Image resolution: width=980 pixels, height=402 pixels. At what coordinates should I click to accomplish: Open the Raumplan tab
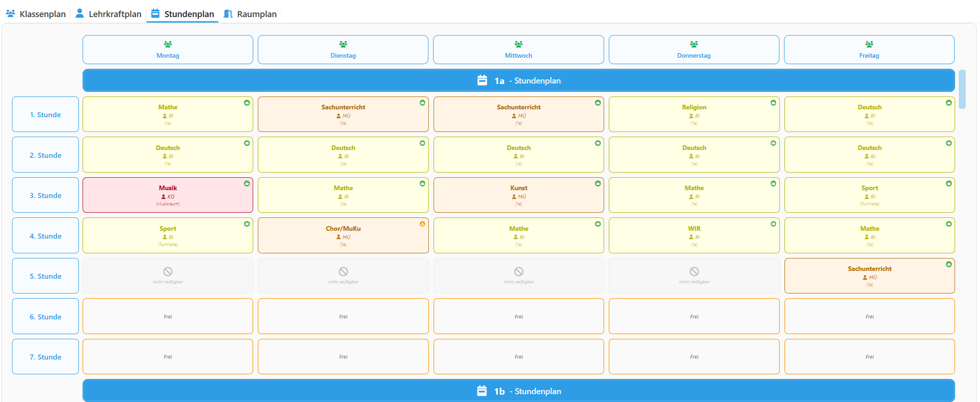click(x=250, y=14)
